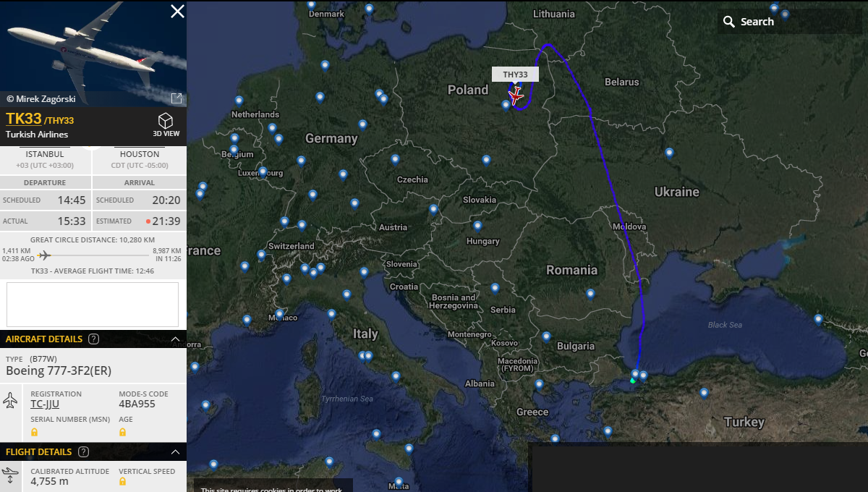Click the blank advertisement box
The height and width of the screenshot is (492, 868).
93,305
